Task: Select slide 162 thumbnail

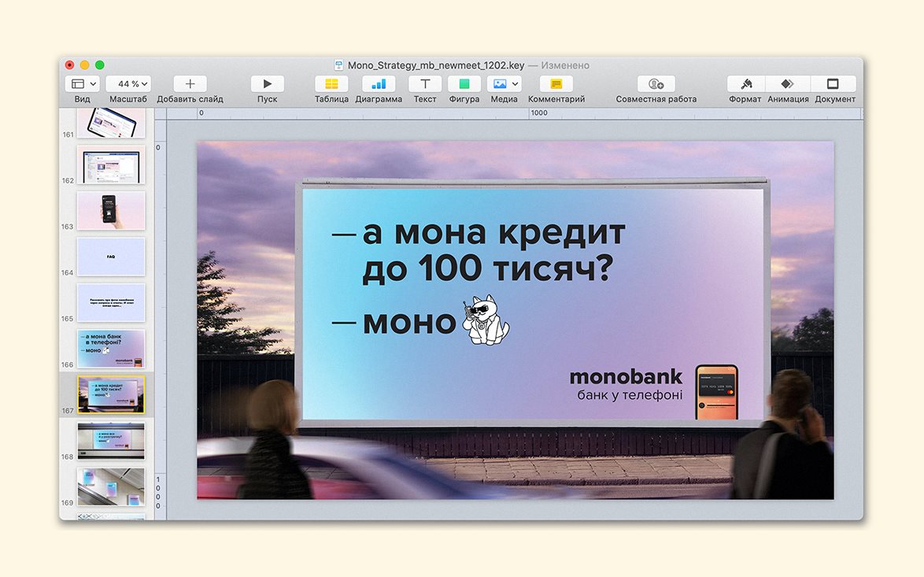Action: point(111,165)
